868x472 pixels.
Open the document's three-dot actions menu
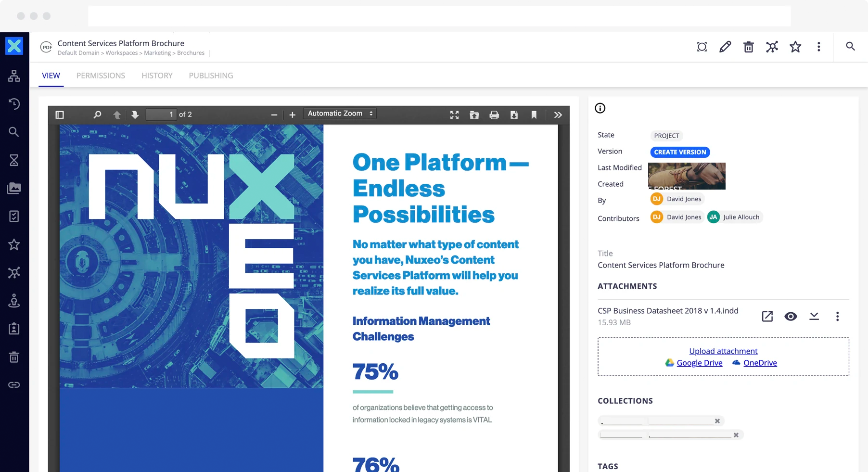818,47
